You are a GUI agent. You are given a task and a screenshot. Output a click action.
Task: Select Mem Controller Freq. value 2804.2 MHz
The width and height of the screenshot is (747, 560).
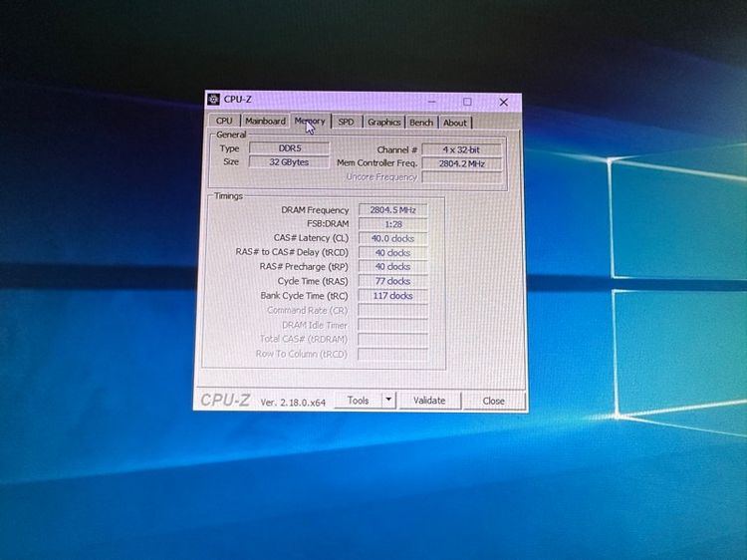(x=461, y=164)
